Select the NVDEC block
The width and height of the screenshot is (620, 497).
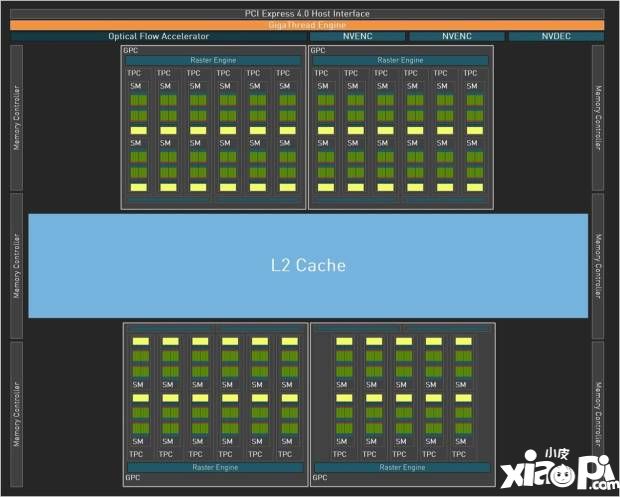click(x=556, y=36)
